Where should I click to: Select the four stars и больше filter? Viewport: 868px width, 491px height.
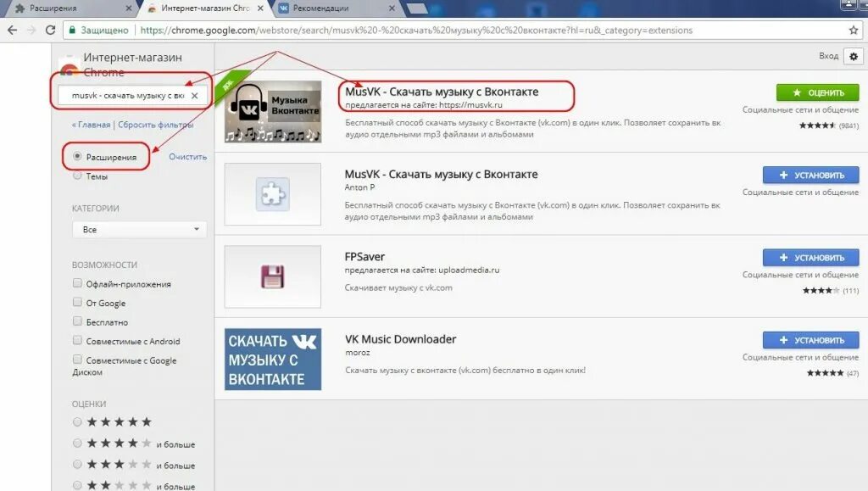[x=77, y=443]
